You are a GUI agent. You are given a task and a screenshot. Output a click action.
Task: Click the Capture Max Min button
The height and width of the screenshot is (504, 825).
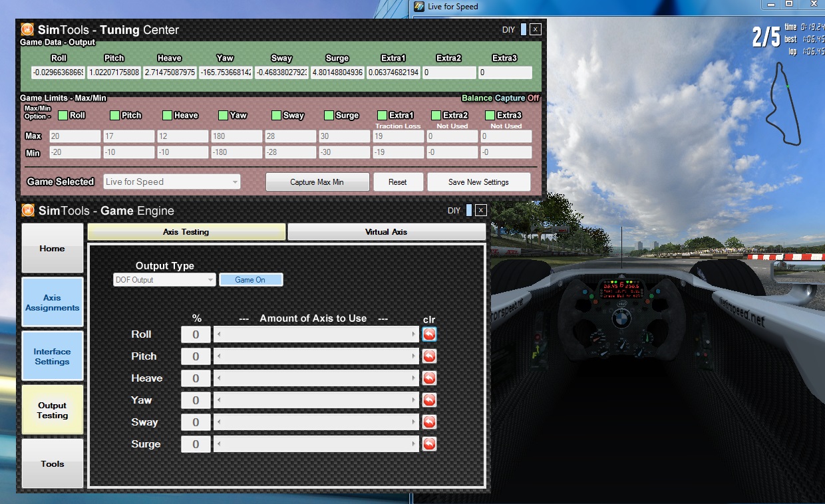click(x=317, y=182)
